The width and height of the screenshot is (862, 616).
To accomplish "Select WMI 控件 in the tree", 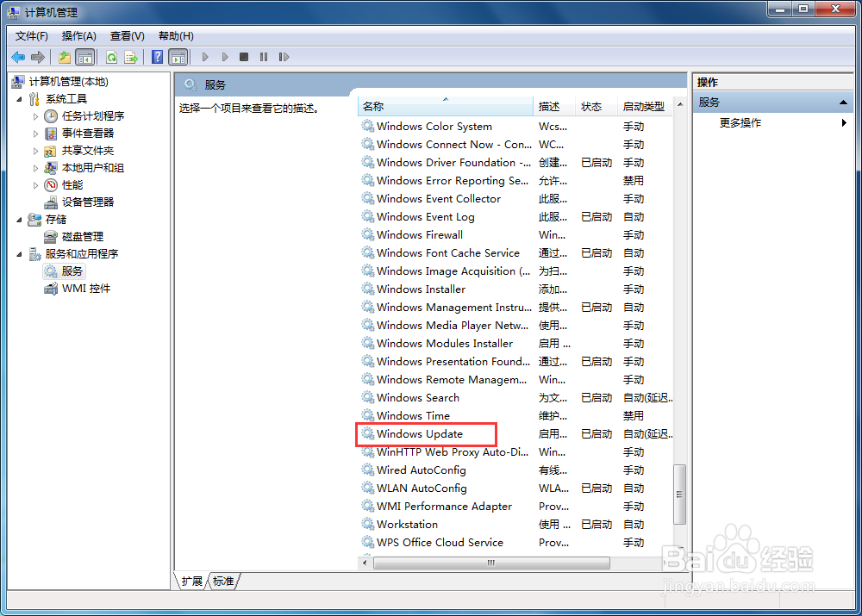I will click(85, 289).
